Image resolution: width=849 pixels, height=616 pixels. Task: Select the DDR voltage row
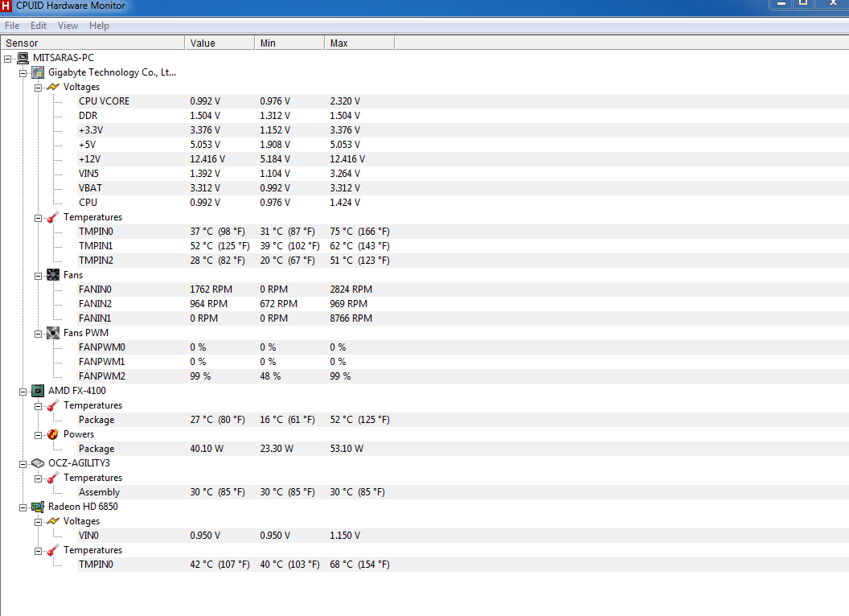[x=463, y=115]
